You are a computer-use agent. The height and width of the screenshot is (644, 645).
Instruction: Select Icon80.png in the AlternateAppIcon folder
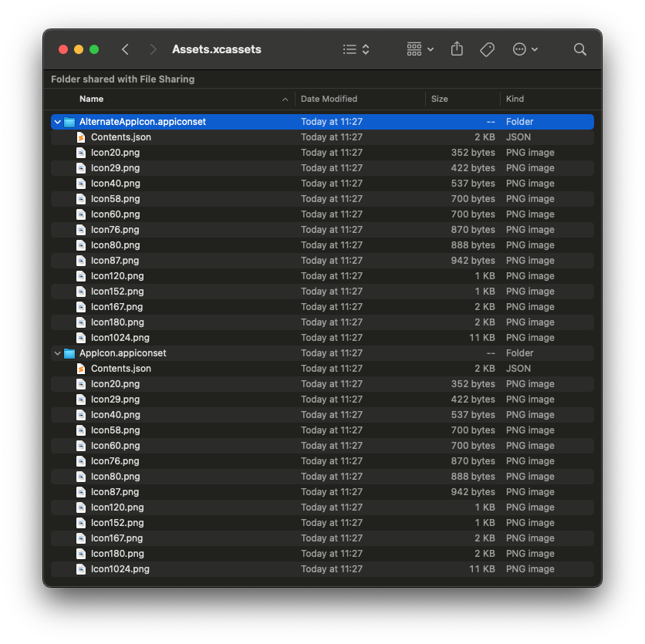pyautogui.click(x=322, y=245)
